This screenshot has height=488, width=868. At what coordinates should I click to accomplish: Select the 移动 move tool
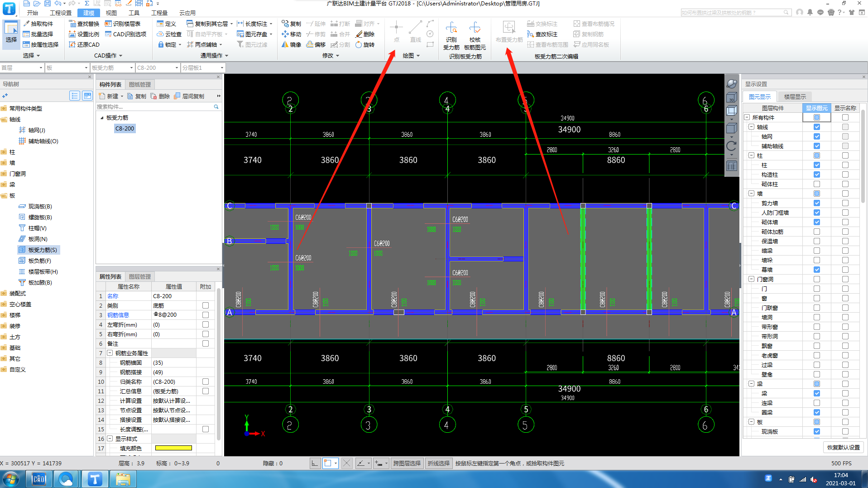point(291,34)
